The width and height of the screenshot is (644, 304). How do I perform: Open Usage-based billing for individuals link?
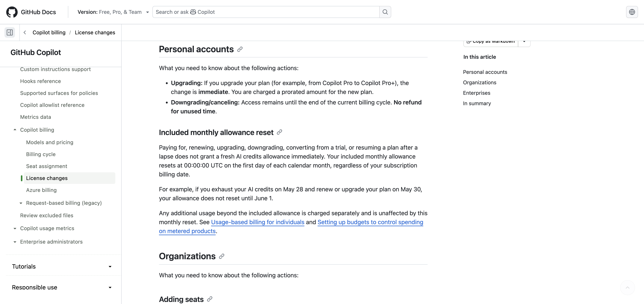click(x=258, y=222)
